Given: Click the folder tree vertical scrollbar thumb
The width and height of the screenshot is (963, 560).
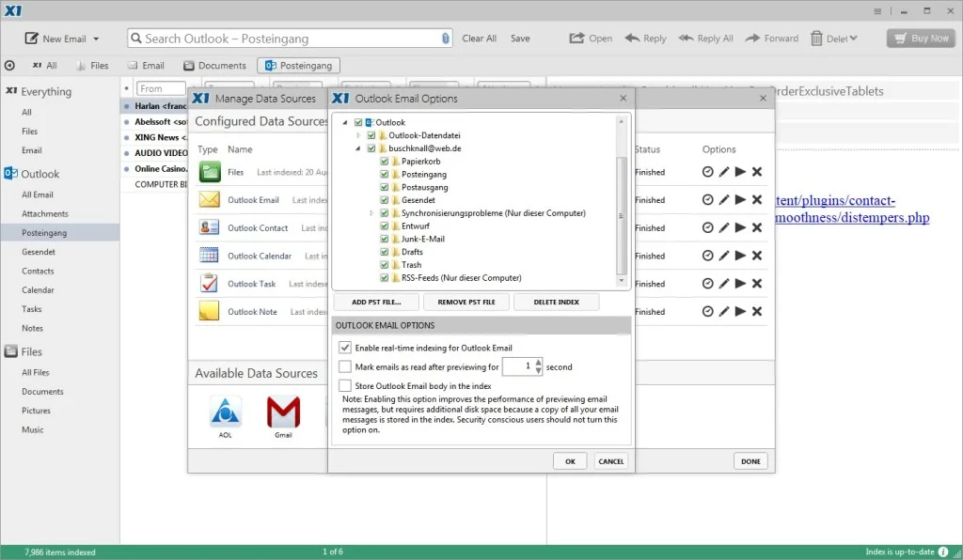Looking at the screenshot, I should pyautogui.click(x=621, y=215).
